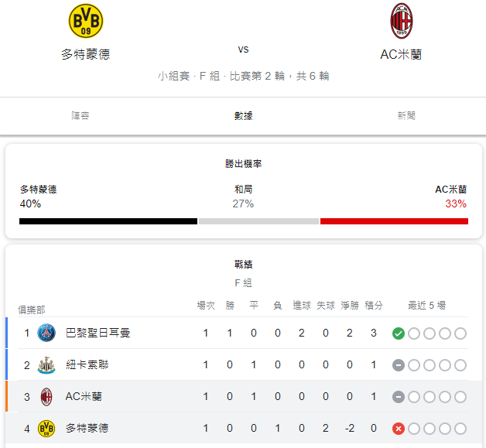Screen dimensions: 486x448
Task: Click AC米蘭 team name in header
Action: [x=401, y=54]
